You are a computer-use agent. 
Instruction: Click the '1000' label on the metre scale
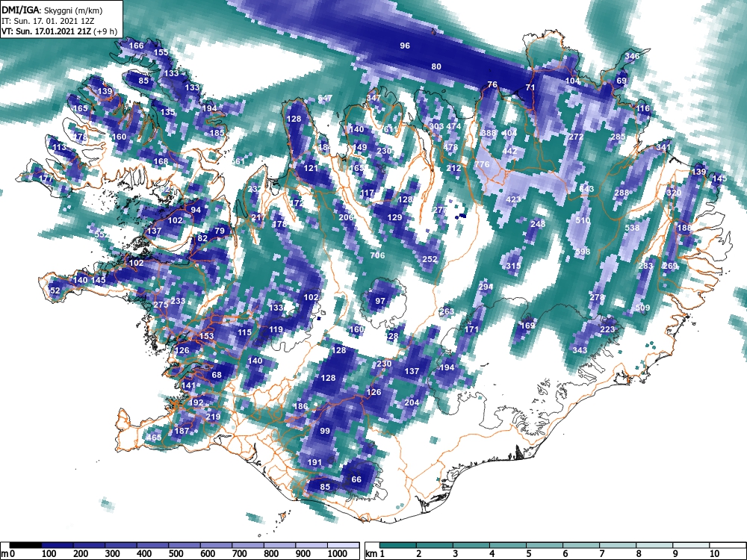(338, 554)
